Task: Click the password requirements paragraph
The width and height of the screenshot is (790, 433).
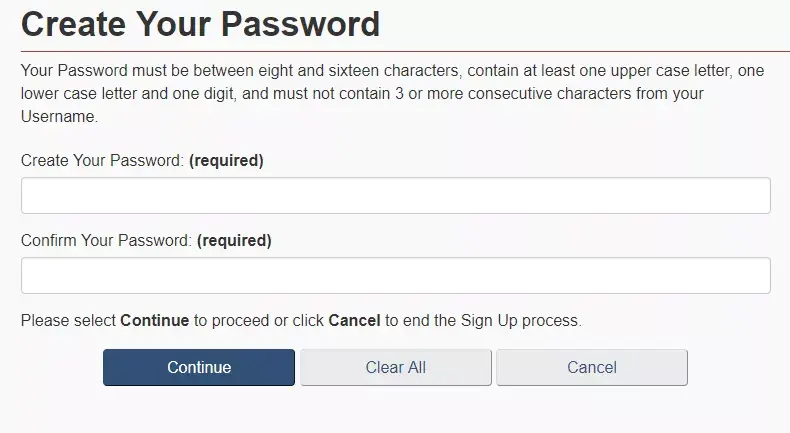Action: tap(370, 93)
